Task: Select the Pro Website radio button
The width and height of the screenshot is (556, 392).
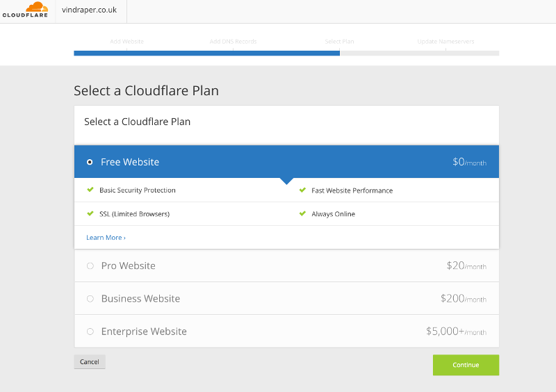Action: click(x=90, y=266)
